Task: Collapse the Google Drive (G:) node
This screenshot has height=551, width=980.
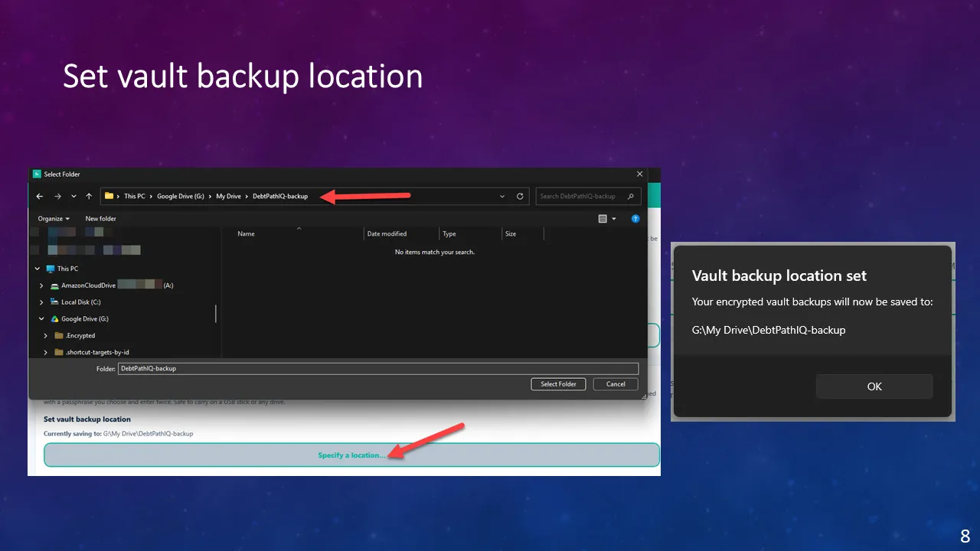Action: 41,319
